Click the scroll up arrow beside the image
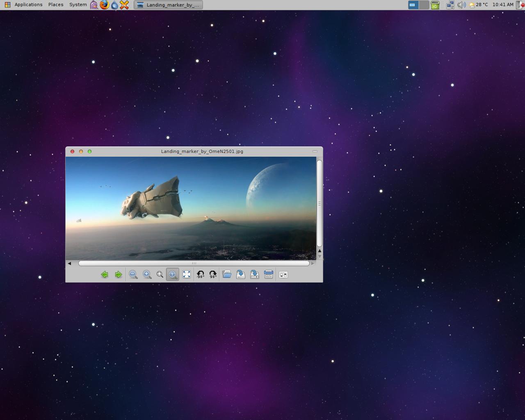The image size is (525, 420). point(320,251)
